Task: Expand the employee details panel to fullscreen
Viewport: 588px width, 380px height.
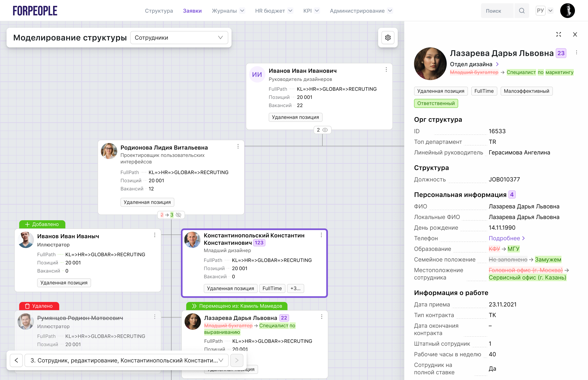Action: pos(558,35)
